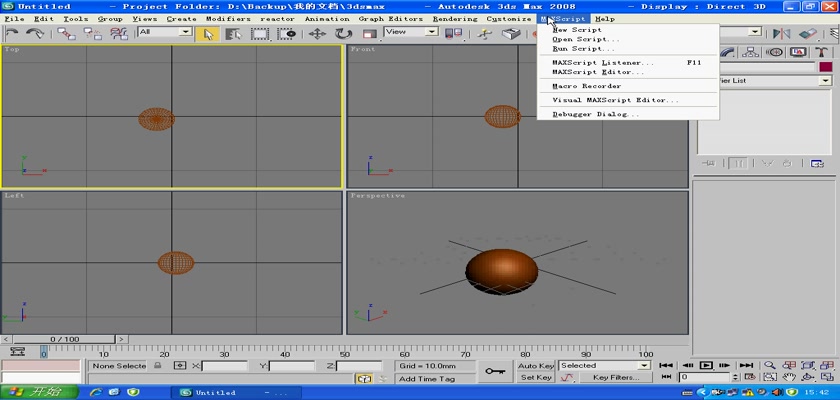Click the Pin Stack icon
This screenshot has height=400, width=840.
point(709,164)
